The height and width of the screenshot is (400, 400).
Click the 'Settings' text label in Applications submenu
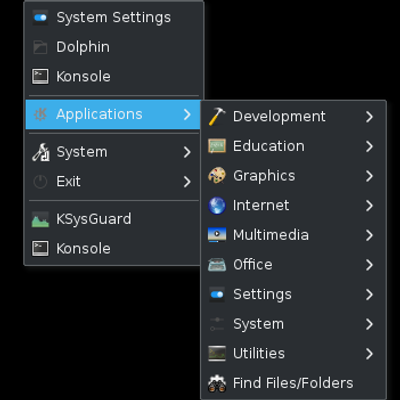pyautogui.click(x=262, y=295)
